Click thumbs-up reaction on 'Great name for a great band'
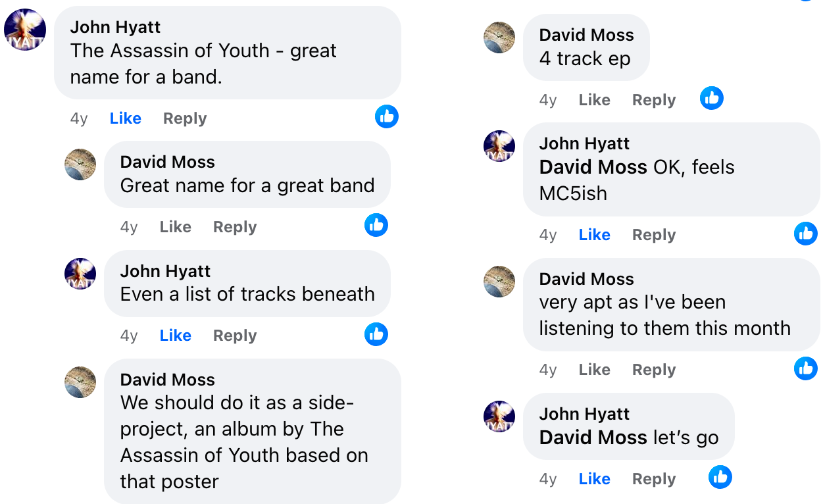823x504 pixels. 376,225
